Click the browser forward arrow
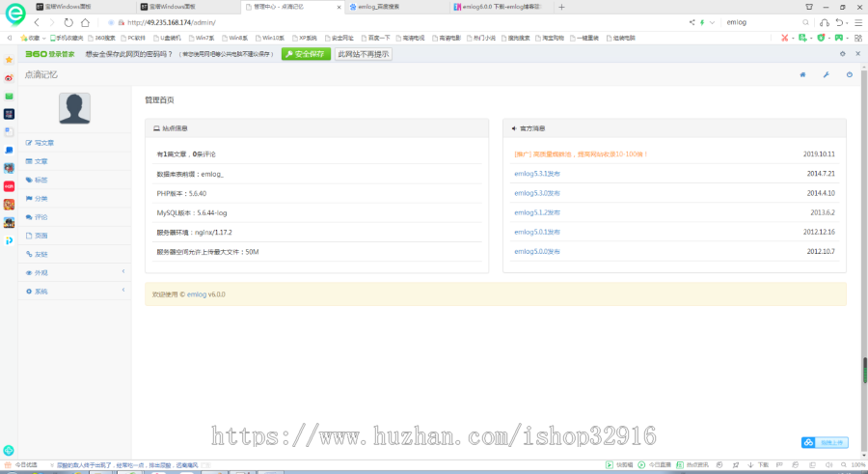This screenshot has height=474, width=868. coord(52,23)
